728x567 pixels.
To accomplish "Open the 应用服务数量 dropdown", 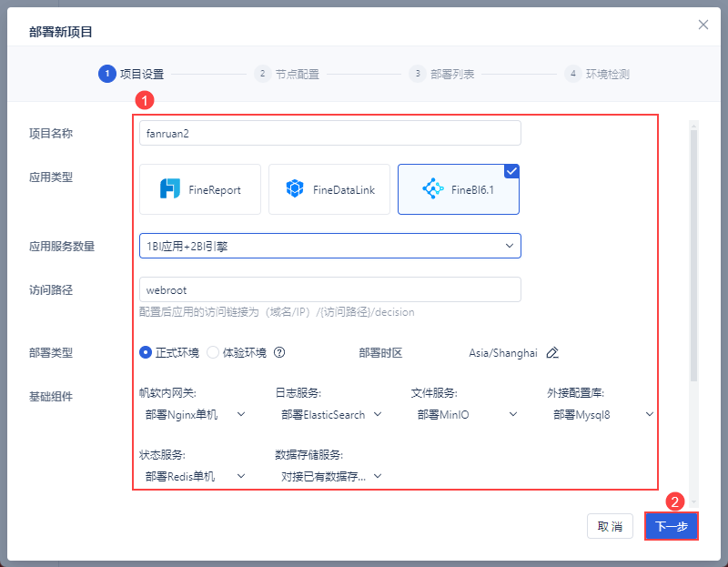I will pos(330,246).
